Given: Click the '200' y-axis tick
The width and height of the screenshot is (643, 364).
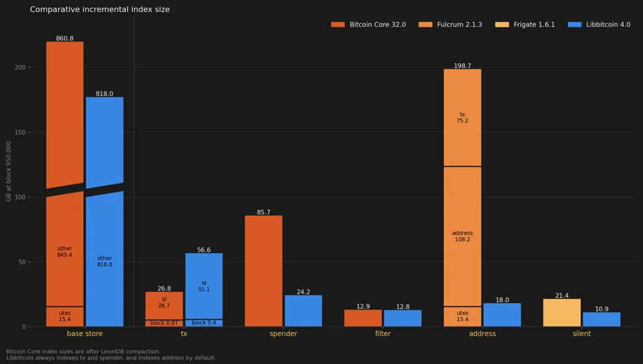Looking at the screenshot, I should coord(20,68).
